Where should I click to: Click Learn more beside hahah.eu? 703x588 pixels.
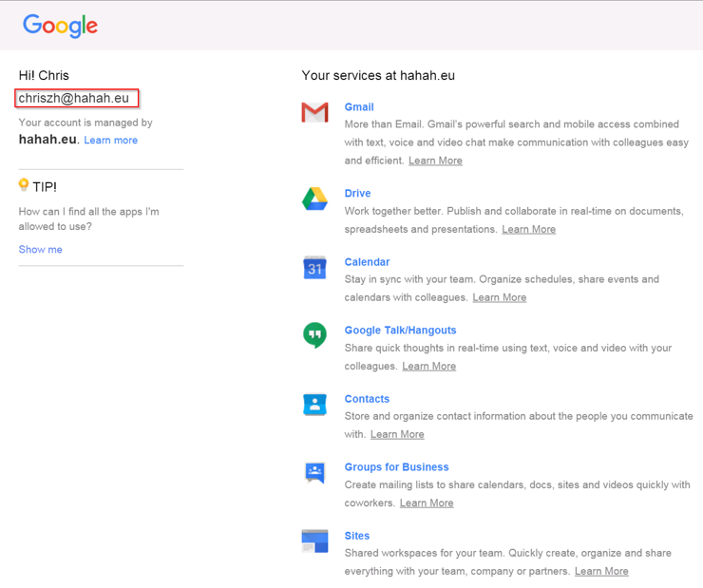110,141
